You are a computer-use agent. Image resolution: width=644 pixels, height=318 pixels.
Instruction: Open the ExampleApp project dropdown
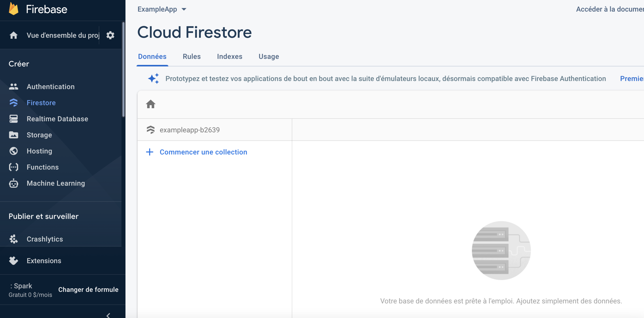point(162,9)
